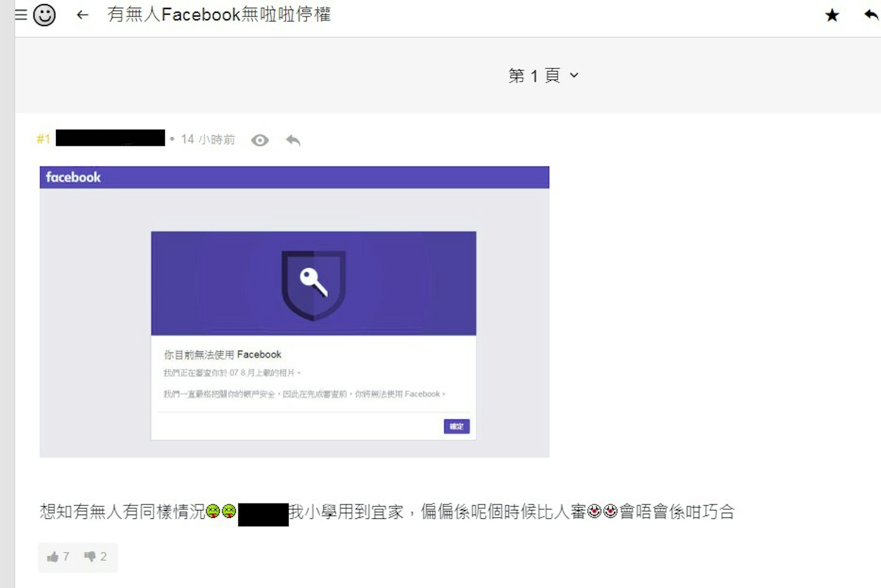
Task: Click the top-right reply arrow
Action: coord(870,15)
